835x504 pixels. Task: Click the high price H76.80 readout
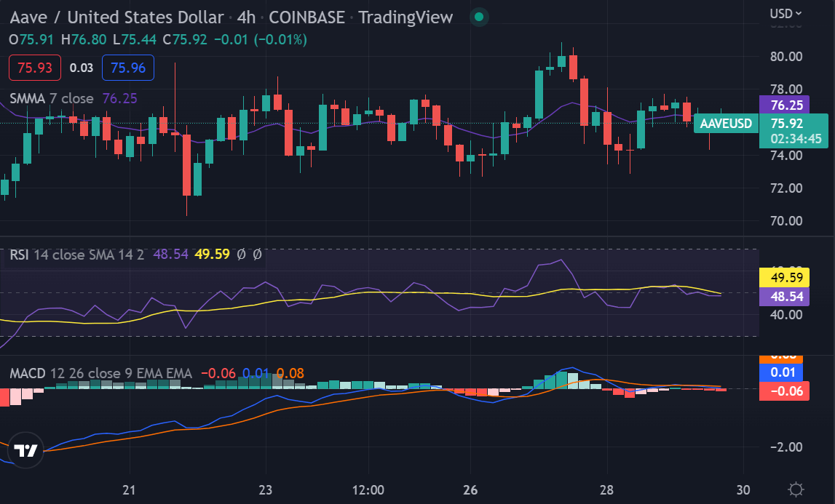(84, 39)
